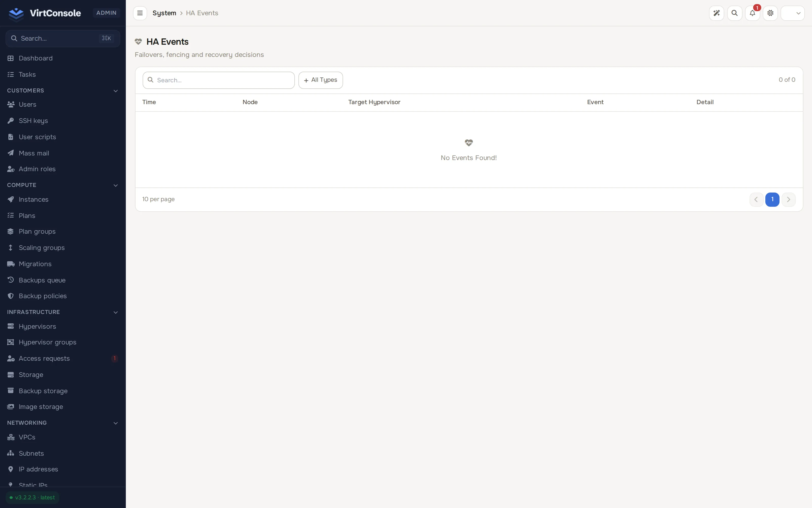812x508 pixels.
Task: Open Hypervisor groups link
Action: coord(63,342)
